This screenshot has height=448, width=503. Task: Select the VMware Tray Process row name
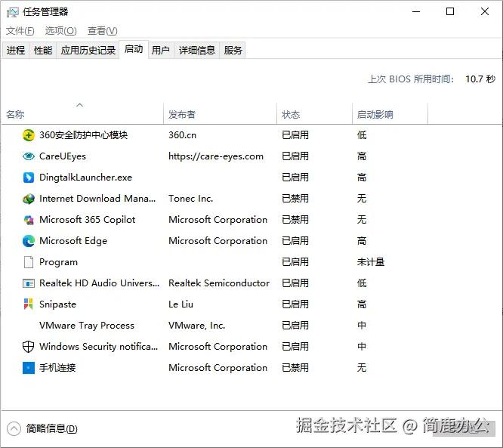click(87, 326)
